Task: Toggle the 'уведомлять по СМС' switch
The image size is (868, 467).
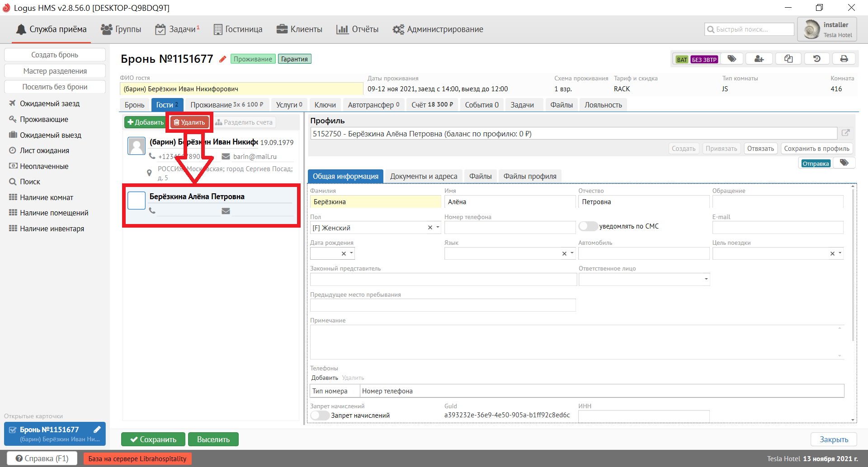Action: [x=588, y=226]
